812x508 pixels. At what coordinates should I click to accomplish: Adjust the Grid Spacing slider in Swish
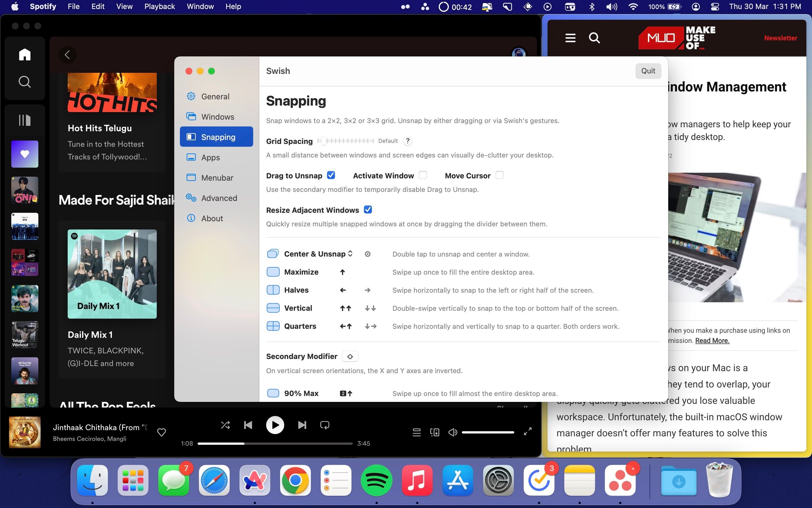click(x=346, y=141)
